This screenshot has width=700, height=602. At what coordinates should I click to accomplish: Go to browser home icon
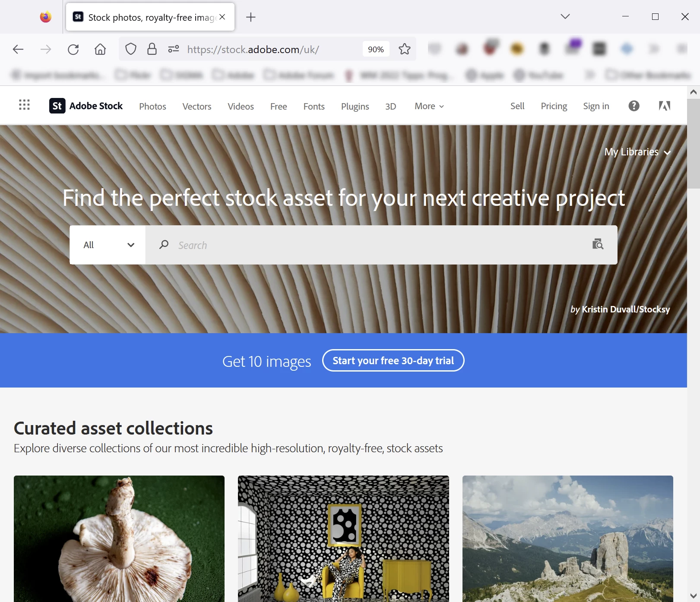click(100, 49)
